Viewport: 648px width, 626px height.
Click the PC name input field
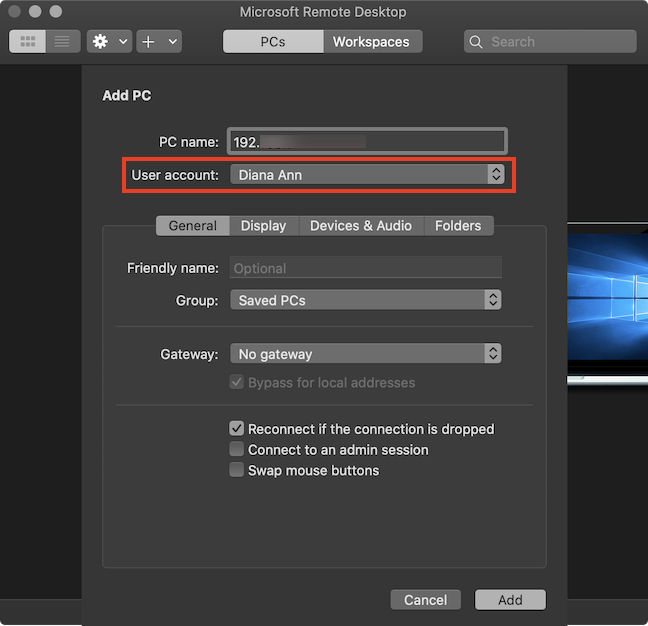[x=367, y=141]
